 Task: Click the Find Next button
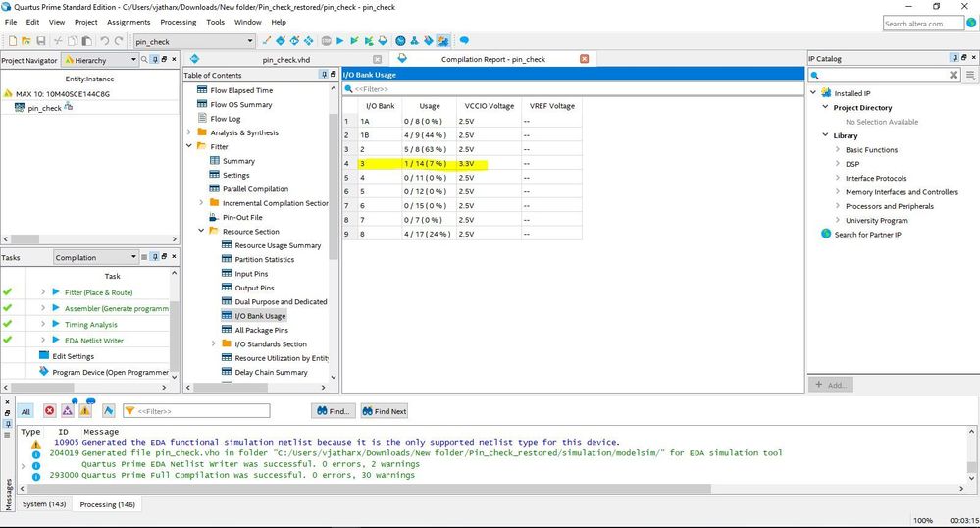click(x=384, y=411)
